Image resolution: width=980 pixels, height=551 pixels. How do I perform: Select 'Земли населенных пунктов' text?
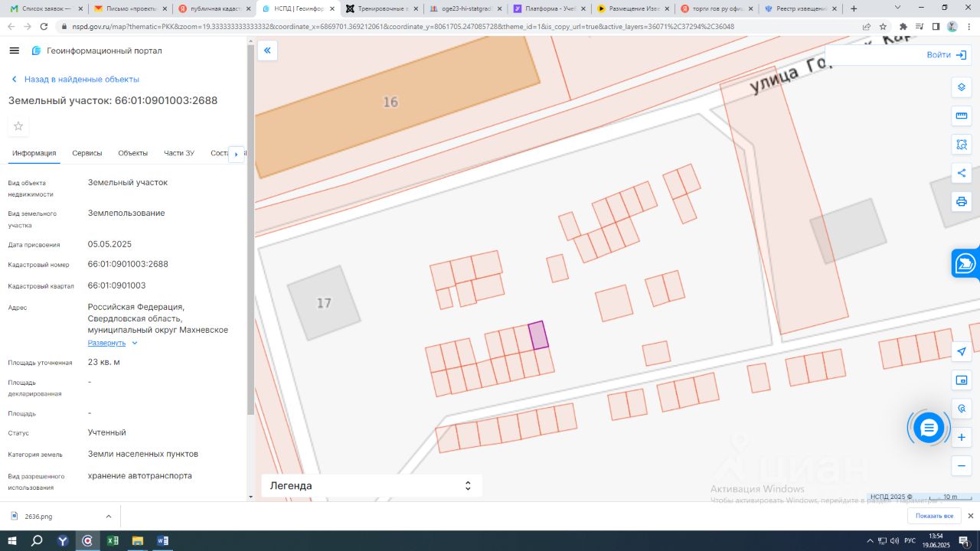(x=143, y=454)
